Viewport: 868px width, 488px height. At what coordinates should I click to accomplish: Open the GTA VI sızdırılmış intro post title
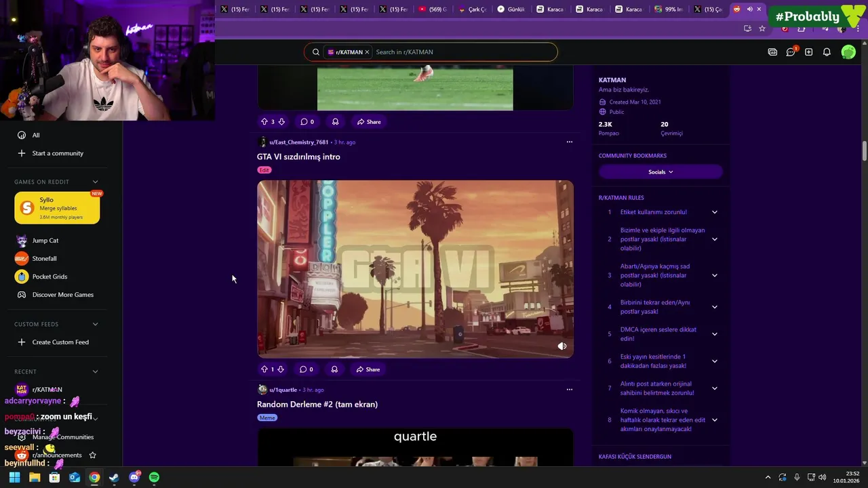298,157
